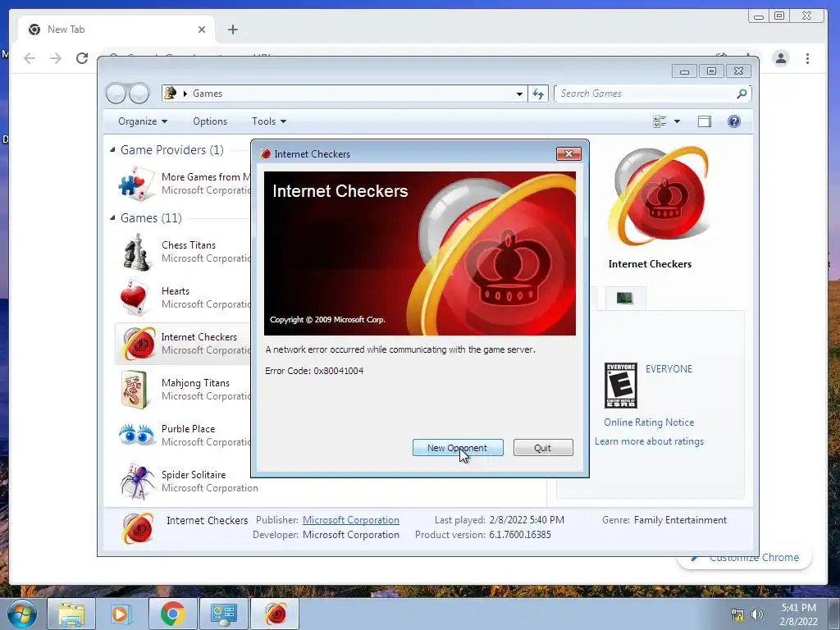
Task: Click the address bar arrow before Games
Action: pyautogui.click(x=185, y=94)
